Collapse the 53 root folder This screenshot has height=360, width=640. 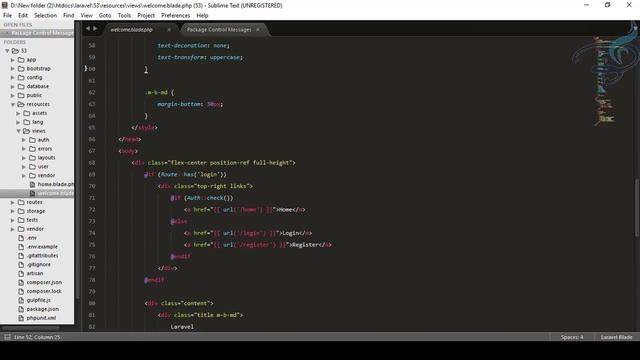pyautogui.click(x=7, y=51)
